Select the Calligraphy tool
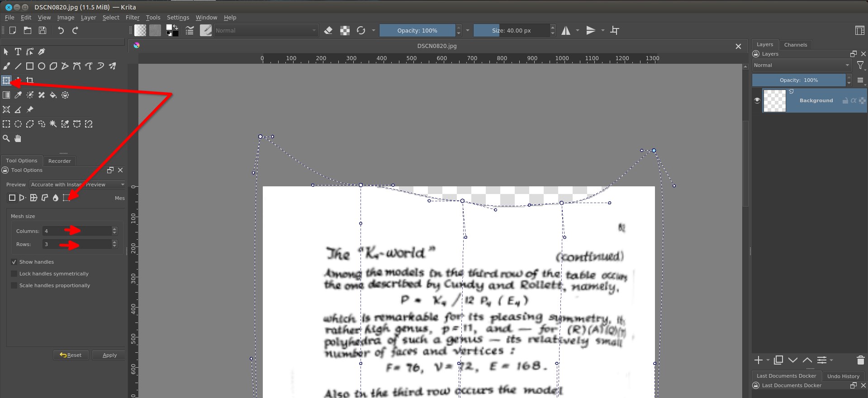The height and width of the screenshot is (398, 868). click(x=42, y=52)
